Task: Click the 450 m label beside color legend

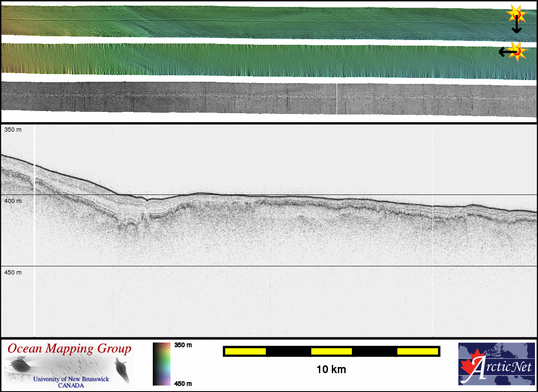Action: [183, 383]
